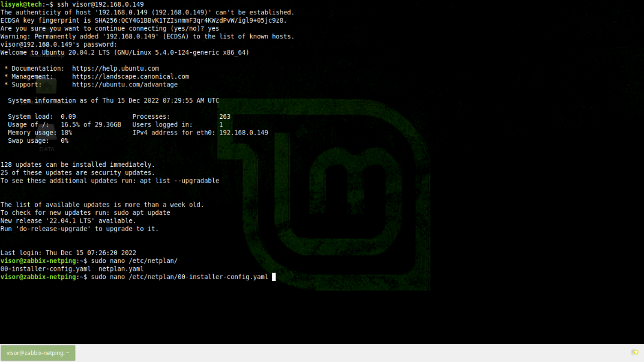644x362 pixels.
Task: Click the visor@zabbix-netping taskbar window button
Action: coord(38,353)
